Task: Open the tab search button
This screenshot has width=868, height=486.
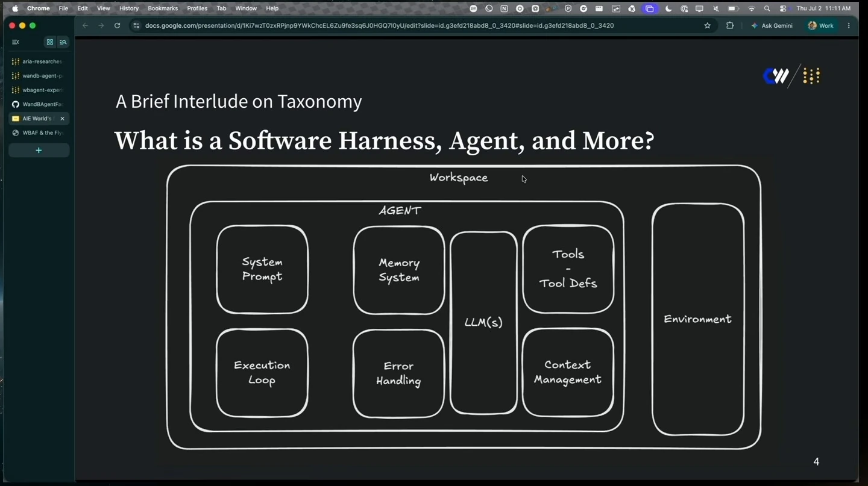Action: [63, 42]
